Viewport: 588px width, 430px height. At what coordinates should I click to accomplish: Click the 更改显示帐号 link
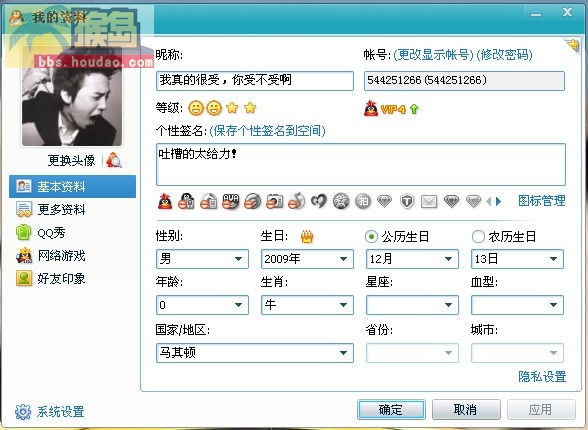433,55
